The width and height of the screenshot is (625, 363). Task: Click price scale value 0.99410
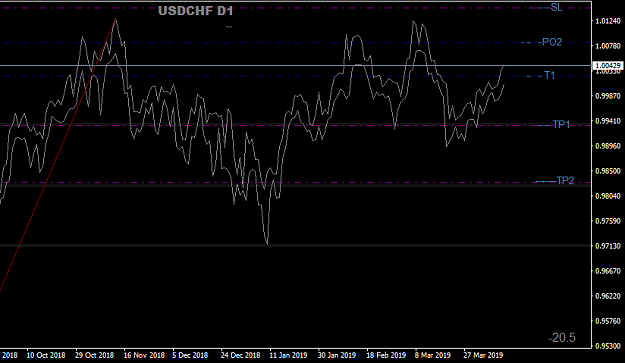pyautogui.click(x=608, y=121)
